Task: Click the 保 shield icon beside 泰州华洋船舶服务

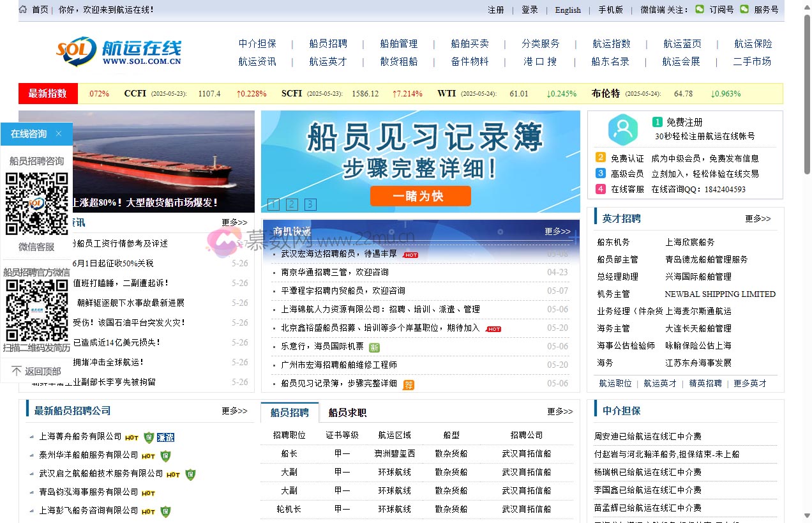Action: (x=165, y=456)
